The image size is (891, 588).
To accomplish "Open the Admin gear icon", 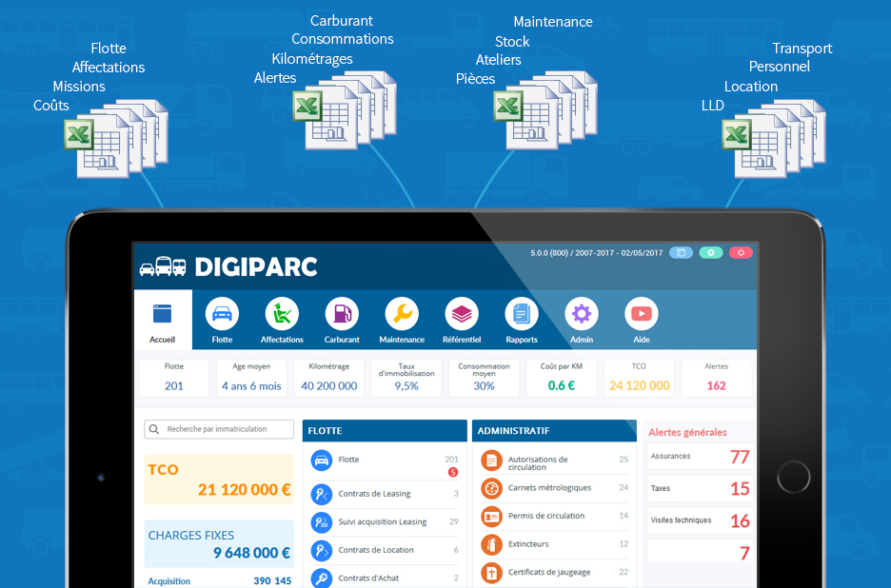I will point(582,314).
